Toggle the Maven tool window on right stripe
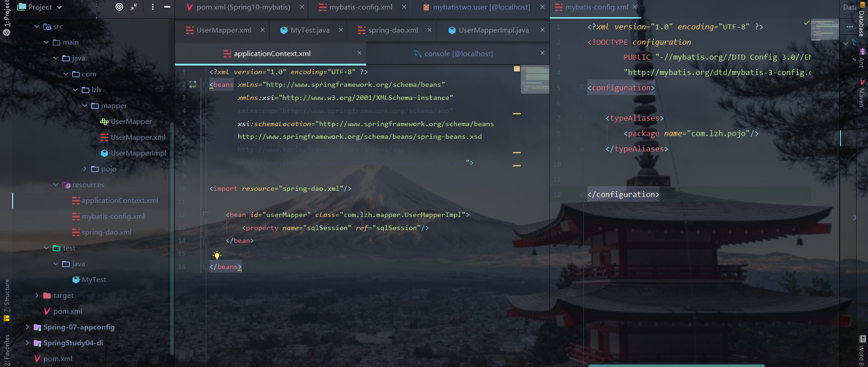The width and height of the screenshot is (868, 367). 862,93
